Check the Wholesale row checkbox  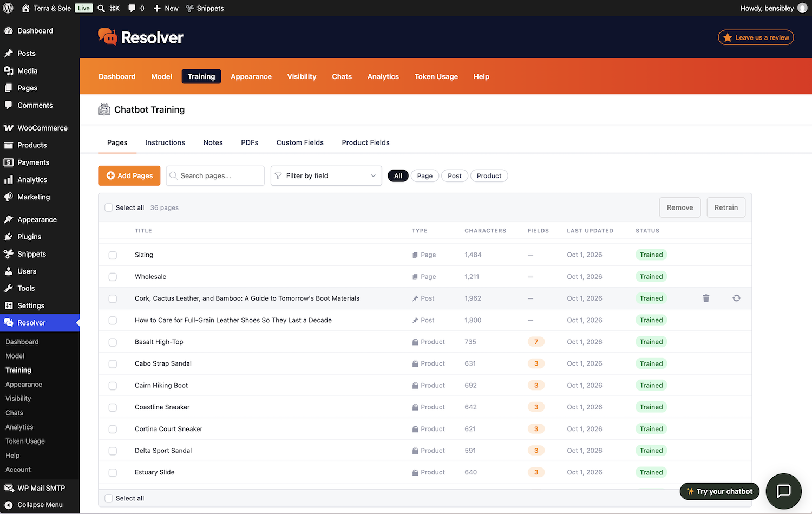point(113,277)
